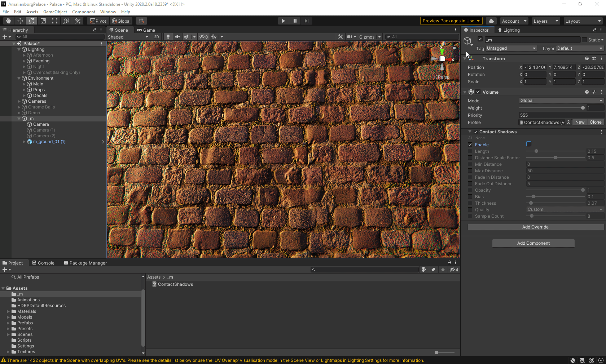Toggle scene audio speaker icon
This screenshot has height=364, width=606.
(177, 37)
